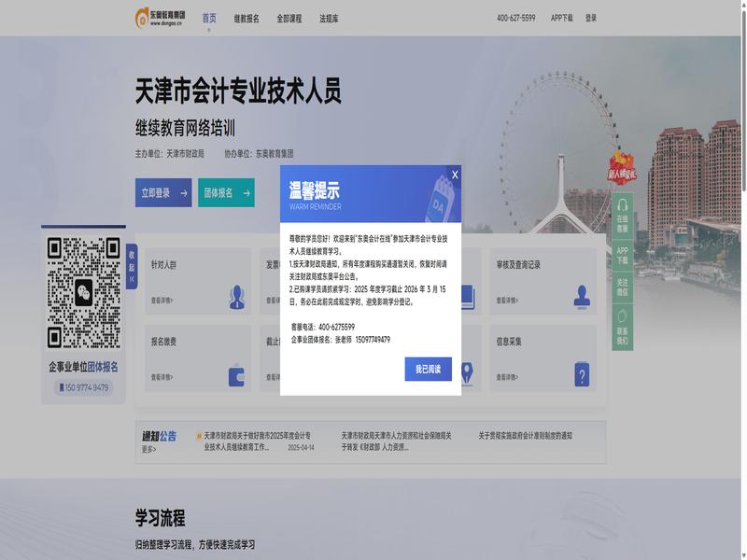Close the 温馨提示 popup with X
Image resolution: width=747 pixels, height=560 pixels.
coord(455,175)
